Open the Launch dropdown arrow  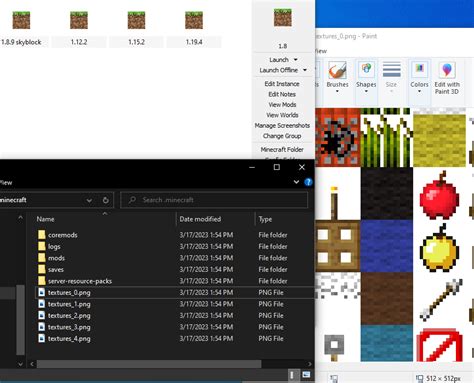[296, 60]
